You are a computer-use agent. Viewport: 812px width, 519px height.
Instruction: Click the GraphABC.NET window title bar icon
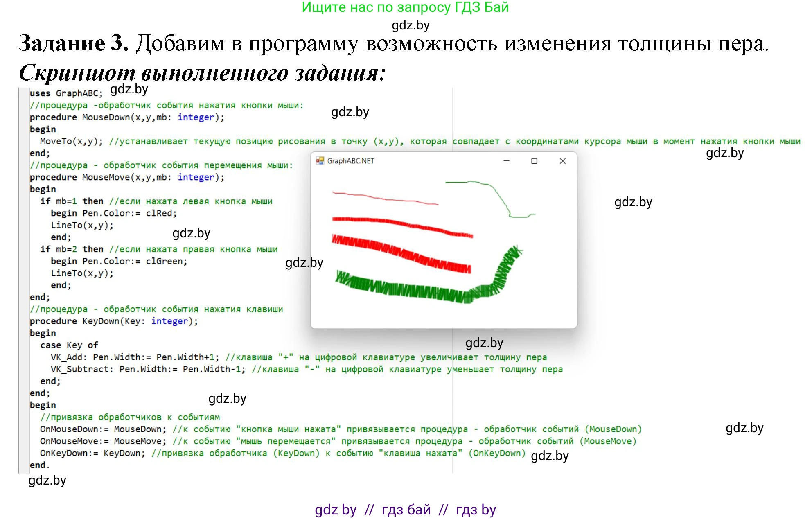coord(320,161)
